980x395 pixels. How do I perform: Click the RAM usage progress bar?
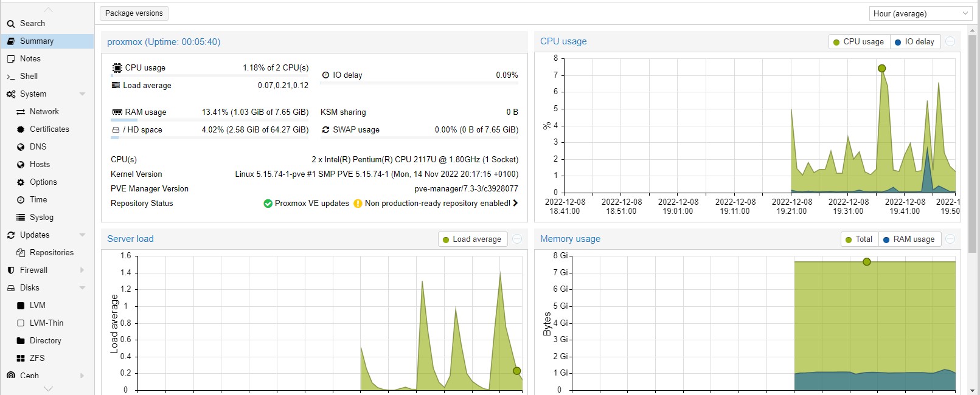(210, 120)
